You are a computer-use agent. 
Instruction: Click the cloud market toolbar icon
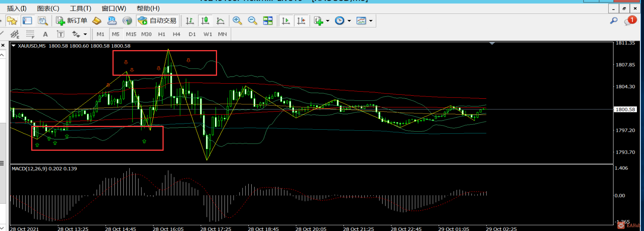[112, 21]
